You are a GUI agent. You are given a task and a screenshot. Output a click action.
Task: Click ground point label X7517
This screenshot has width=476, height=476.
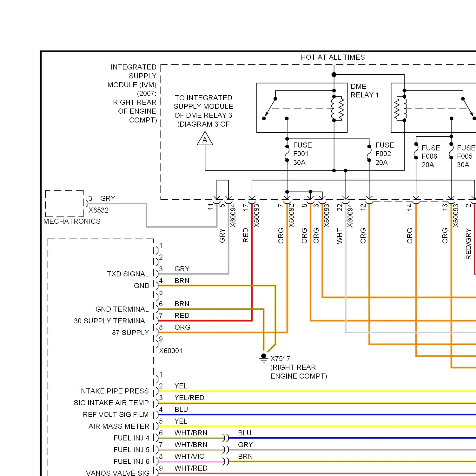[x=280, y=359]
